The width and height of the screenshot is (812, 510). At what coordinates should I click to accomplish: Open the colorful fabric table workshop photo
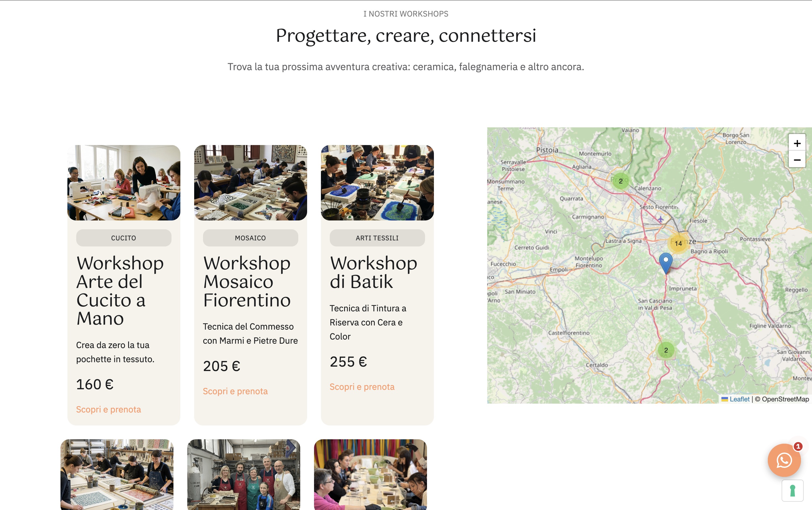(x=371, y=475)
